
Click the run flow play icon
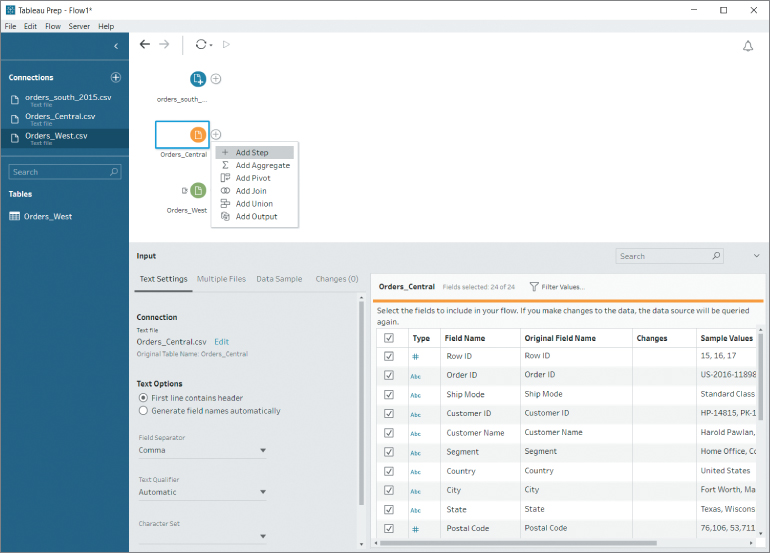(226, 45)
